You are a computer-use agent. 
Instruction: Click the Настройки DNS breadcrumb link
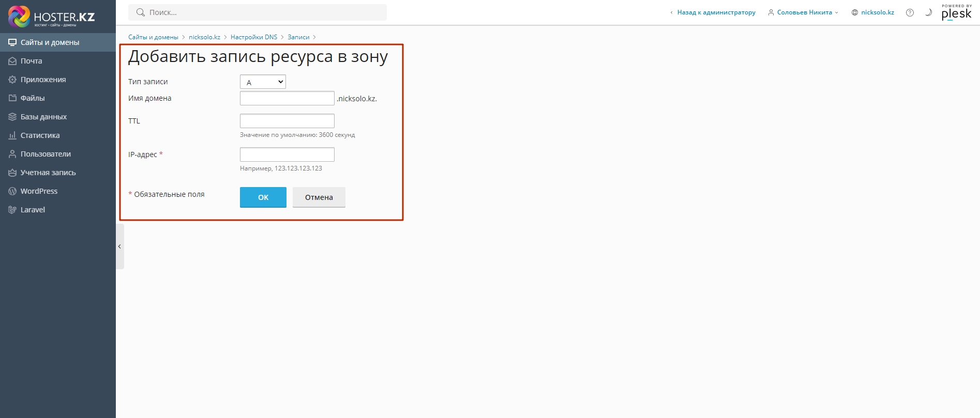tap(254, 37)
